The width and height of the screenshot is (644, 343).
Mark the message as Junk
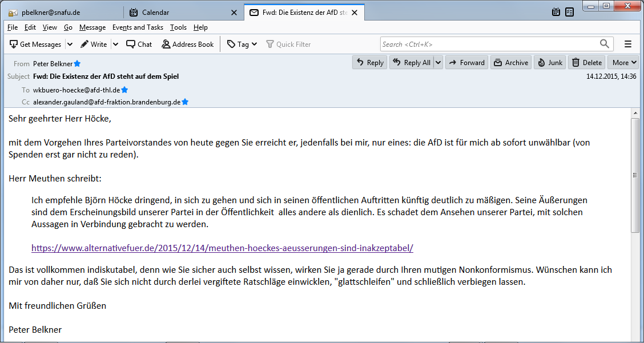pos(550,63)
